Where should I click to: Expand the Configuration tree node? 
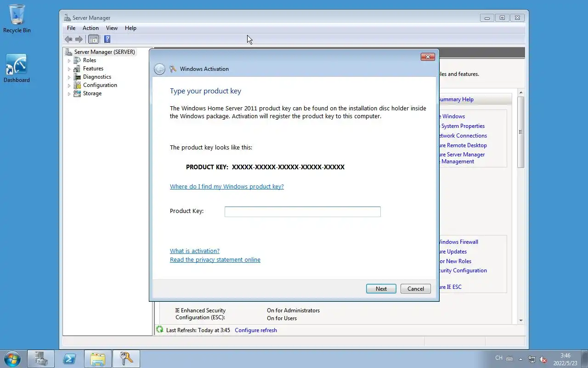click(69, 86)
